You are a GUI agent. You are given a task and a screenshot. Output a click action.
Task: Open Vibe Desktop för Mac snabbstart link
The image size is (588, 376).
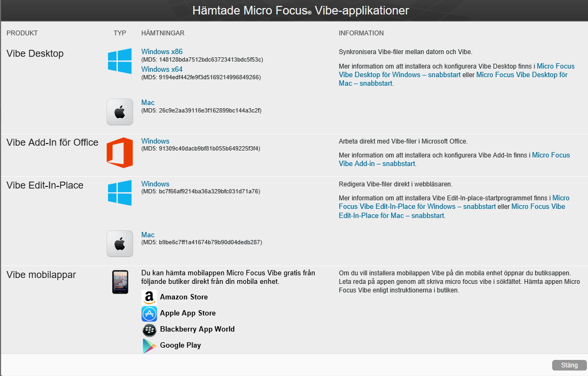click(522, 75)
